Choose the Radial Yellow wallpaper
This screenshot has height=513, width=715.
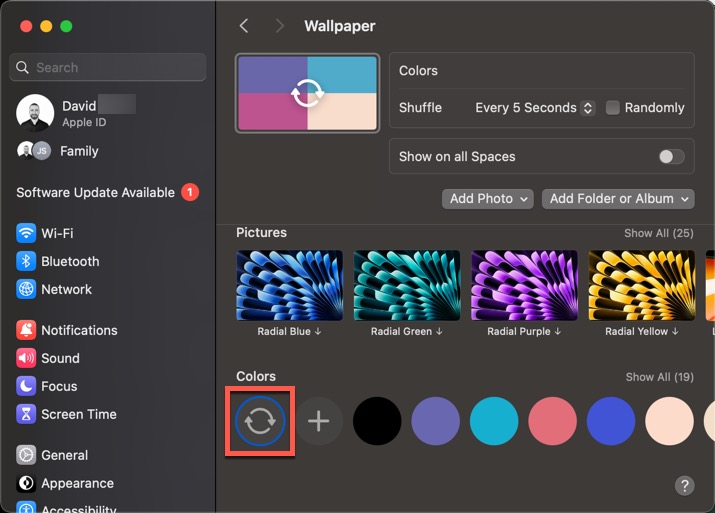pos(642,285)
